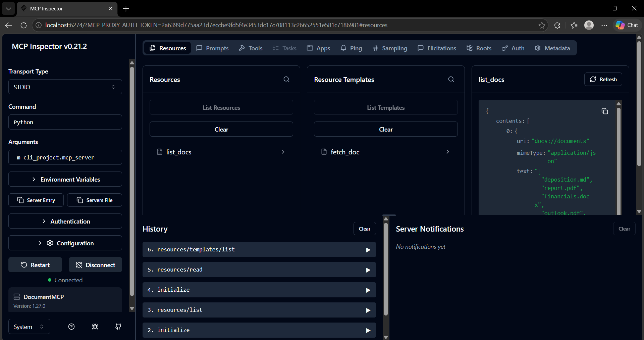Copy the list_docs response JSON
Viewport: 644px width, 340px height.
click(x=605, y=111)
